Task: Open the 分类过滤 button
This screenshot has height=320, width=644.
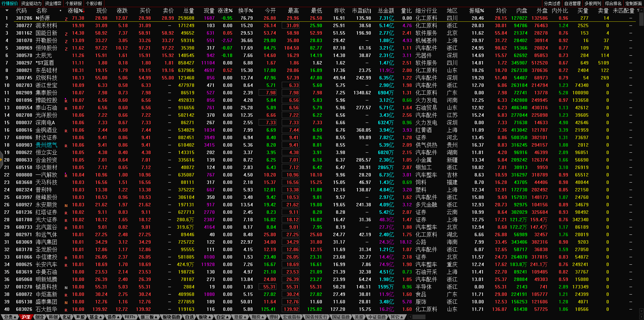Action: click(552, 3)
